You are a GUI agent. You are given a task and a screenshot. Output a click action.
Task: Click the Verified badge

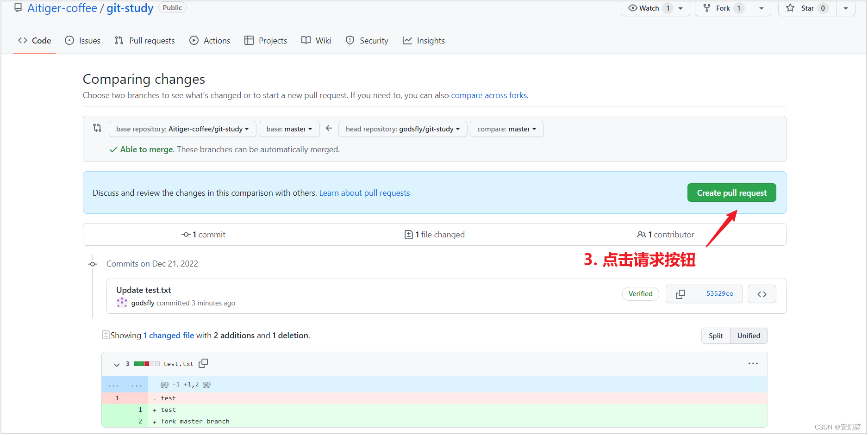(x=641, y=294)
